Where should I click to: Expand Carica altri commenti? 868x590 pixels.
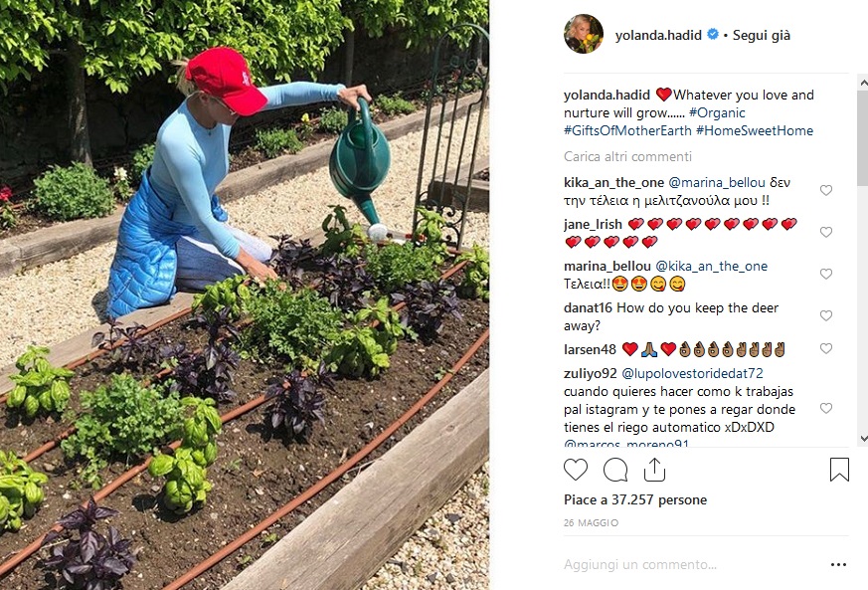pyautogui.click(x=627, y=157)
